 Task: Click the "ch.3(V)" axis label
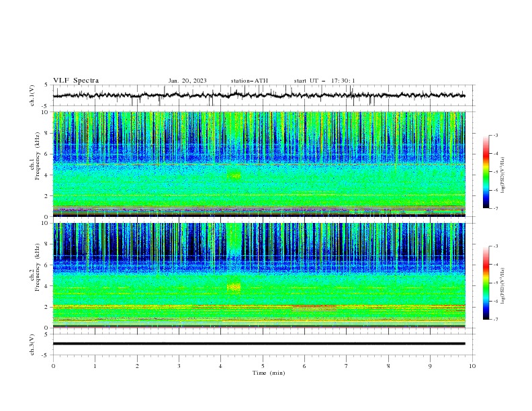[32, 345]
